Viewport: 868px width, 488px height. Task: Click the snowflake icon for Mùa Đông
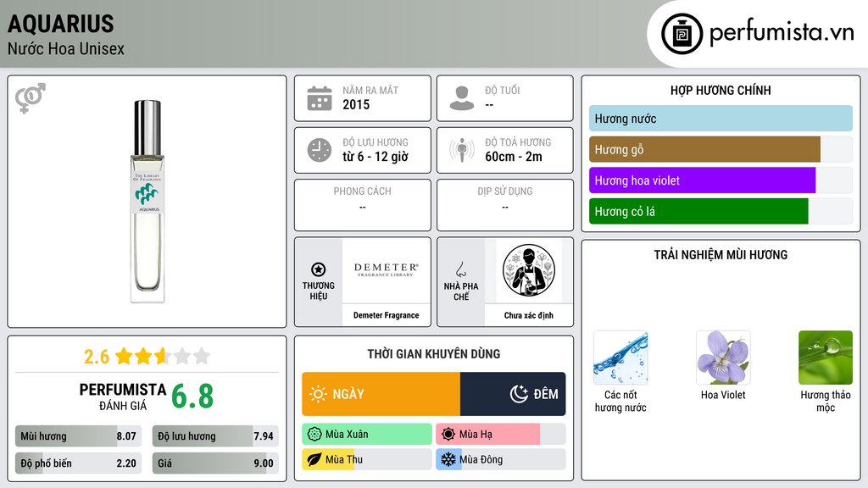click(448, 459)
